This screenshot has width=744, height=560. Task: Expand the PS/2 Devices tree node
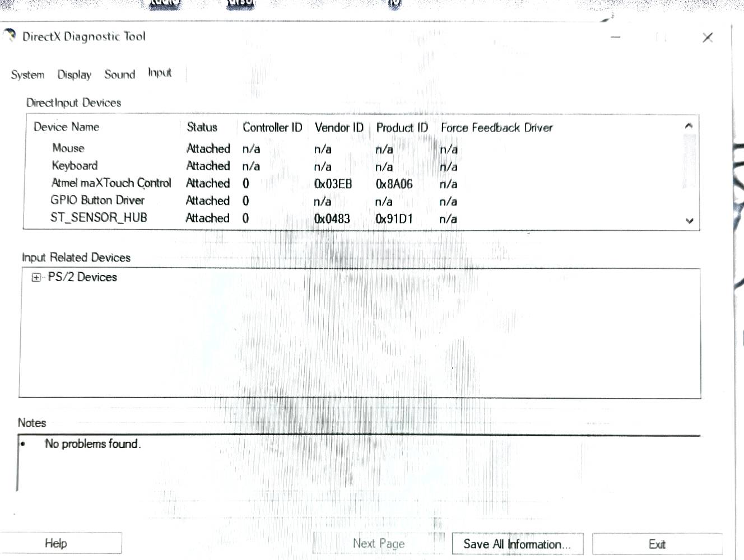pyautogui.click(x=36, y=278)
